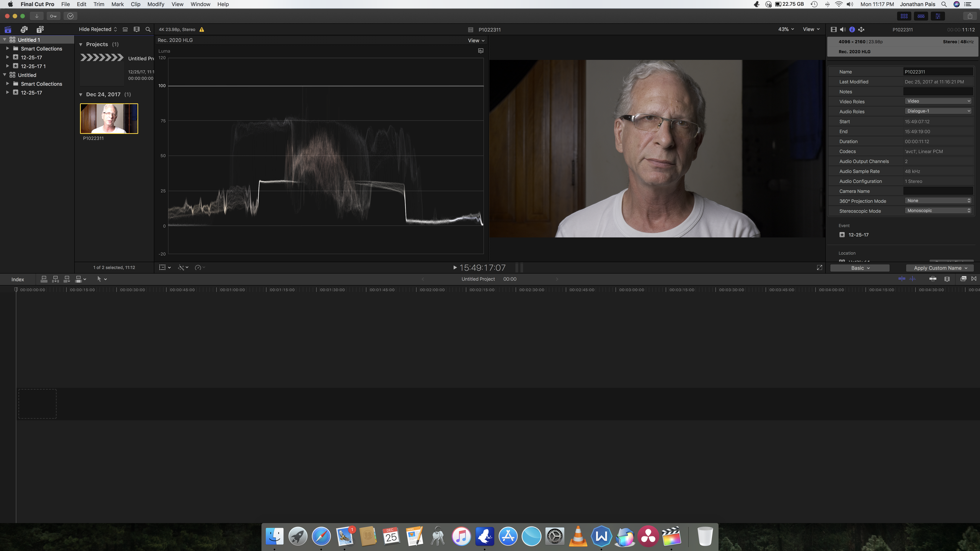Click the Keyword Editor key icon
Screen dimensions: 980x551
(53, 16)
